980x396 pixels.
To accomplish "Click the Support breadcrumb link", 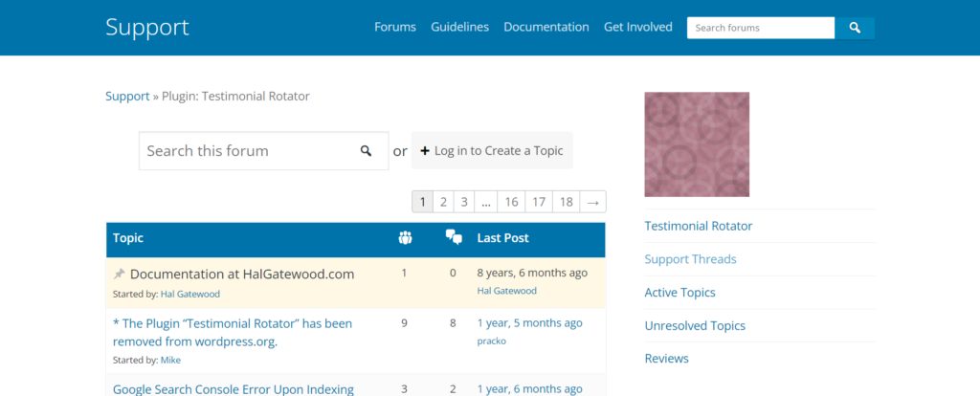I will [127, 96].
